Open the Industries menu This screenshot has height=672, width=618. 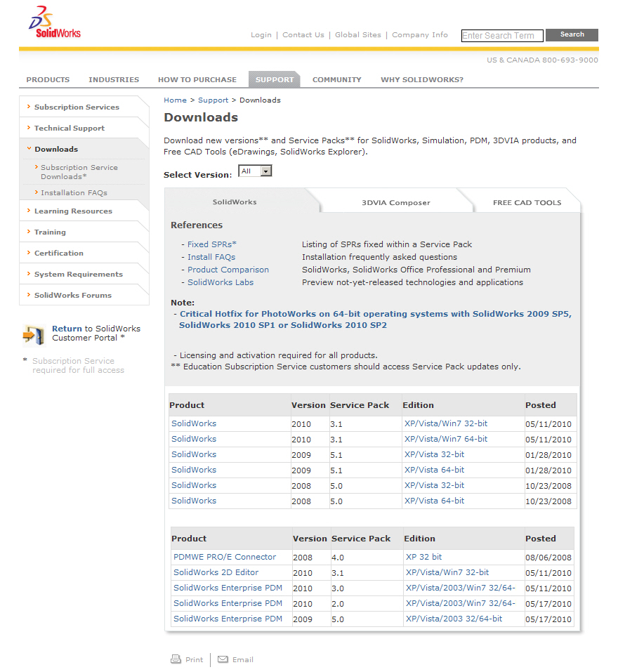tap(114, 80)
